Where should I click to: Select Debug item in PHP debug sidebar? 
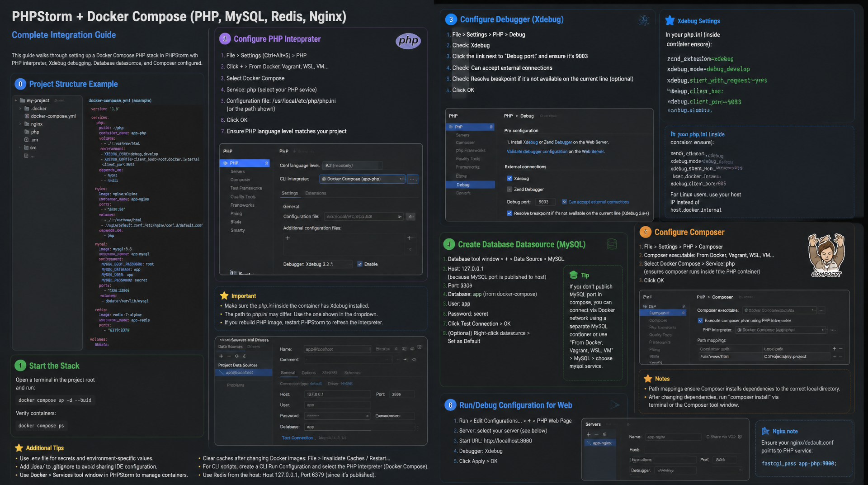[470, 185]
